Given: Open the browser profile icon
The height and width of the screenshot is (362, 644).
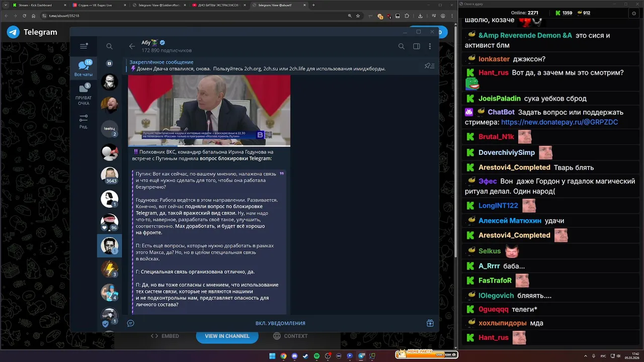Looking at the screenshot, I should [443, 16].
